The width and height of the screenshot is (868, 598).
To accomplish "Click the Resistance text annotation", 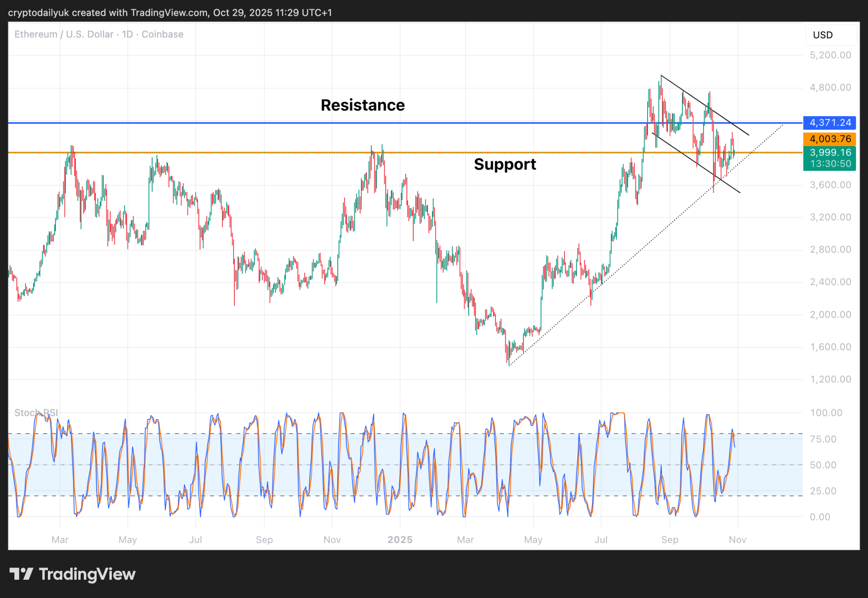I will click(362, 105).
